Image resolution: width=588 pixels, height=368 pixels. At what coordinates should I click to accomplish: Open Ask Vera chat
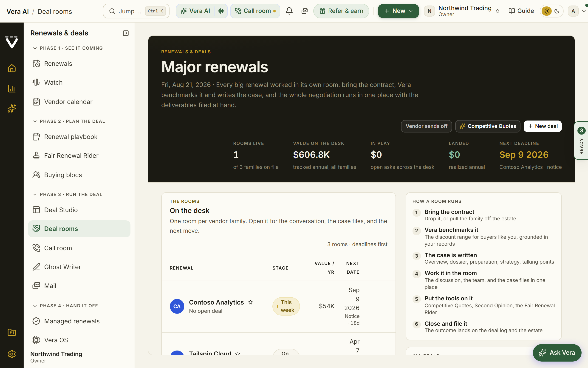[x=557, y=353]
